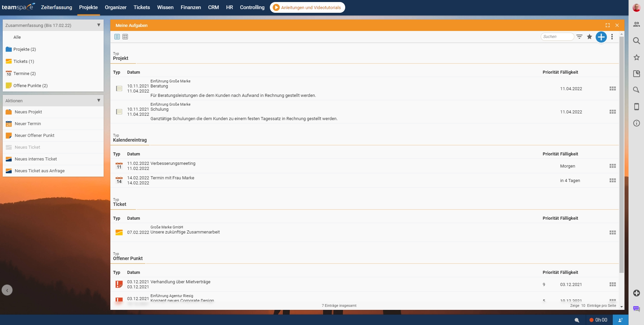This screenshot has width=644, height=325.
Task: Open row menu for Verhandlung über Mietverträge
Action: coord(613,284)
